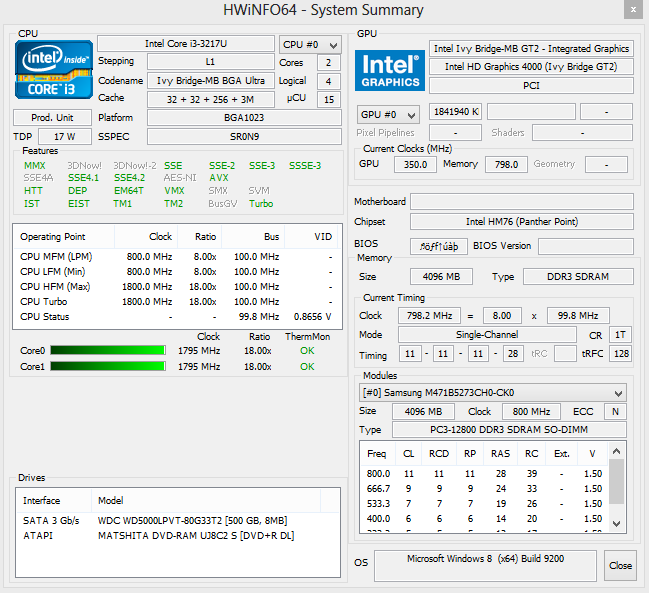Select the MATSHITA DVD-RAM drive row
This screenshot has width=649, height=593.
pos(178,535)
